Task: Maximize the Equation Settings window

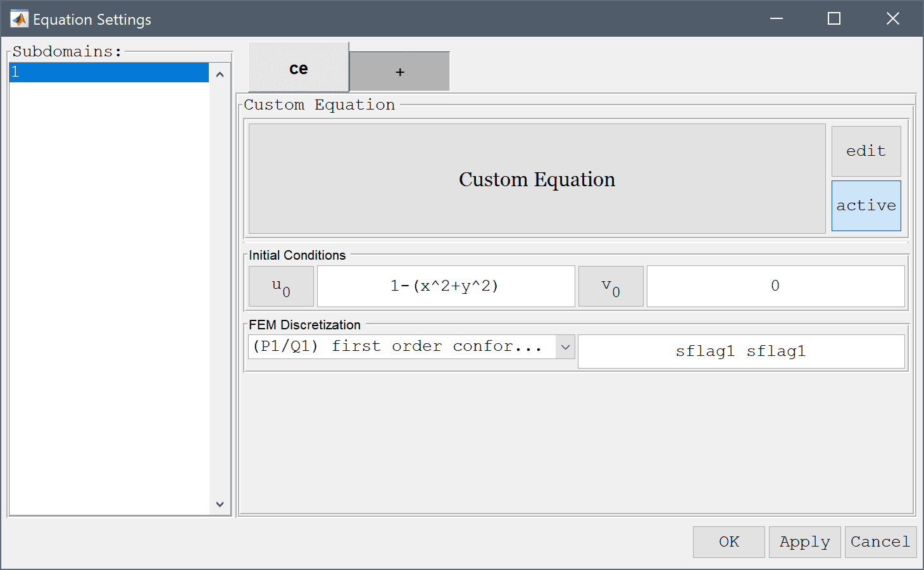Action: [834, 19]
